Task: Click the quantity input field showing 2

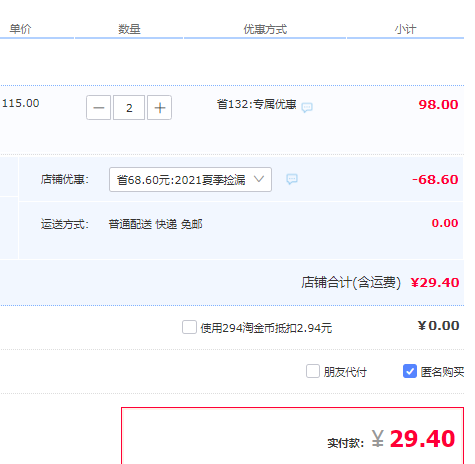Action: [129, 107]
